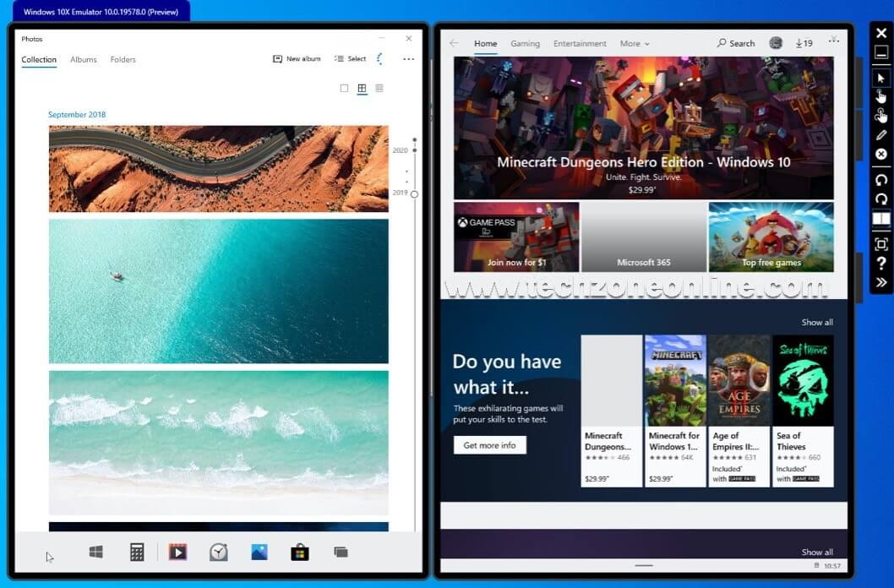Open the Windows Start button in the taskbar
This screenshot has width=894, height=588.
click(x=95, y=552)
